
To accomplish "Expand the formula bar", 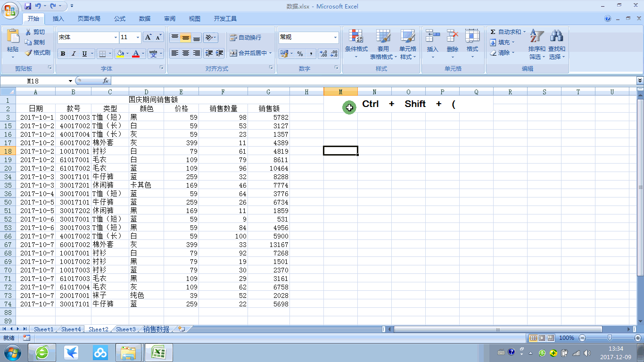I will click(640, 81).
